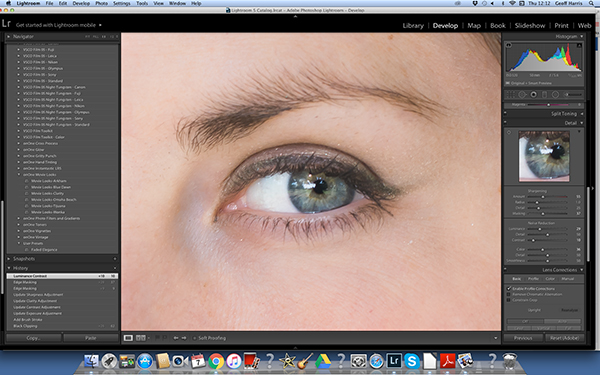Screen dimensions: 600x375
Task: Click the clear History X icon
Action: (x=114, y=268)
